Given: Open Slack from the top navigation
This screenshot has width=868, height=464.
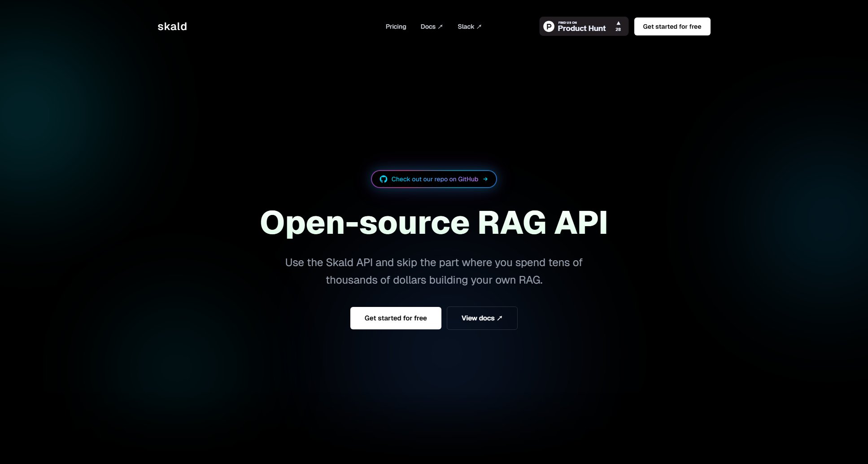Looking at the screenshot, I should (466, 26).
